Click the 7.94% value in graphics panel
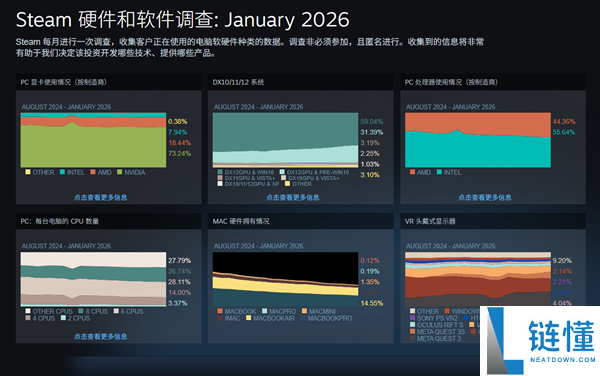This screenshot has height=376, width=600. [x=178, y=132]
